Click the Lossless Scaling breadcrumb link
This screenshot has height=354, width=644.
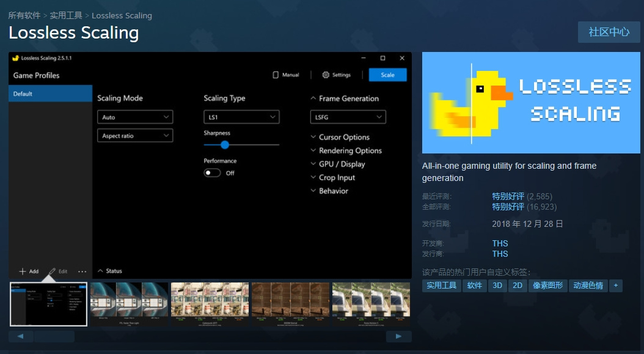coord(122,16)
